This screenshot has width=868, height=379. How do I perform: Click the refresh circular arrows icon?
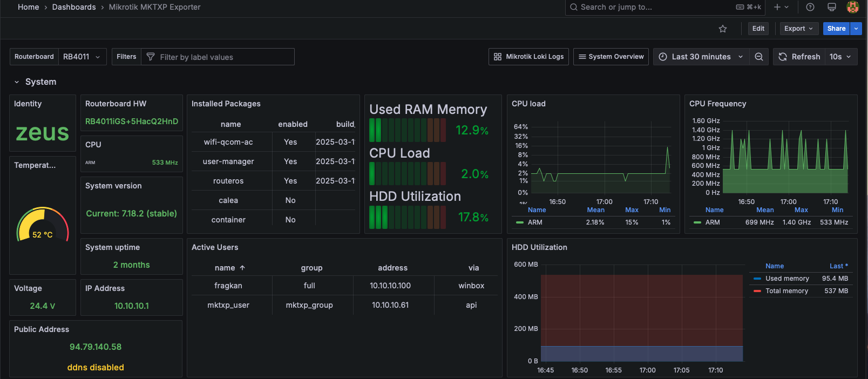[783, 57]
